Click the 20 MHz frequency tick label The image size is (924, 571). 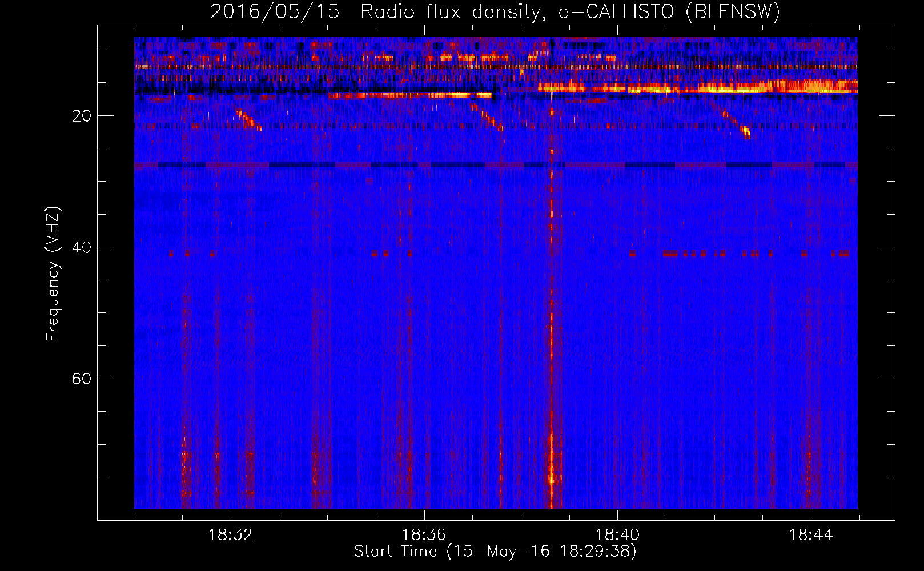[x=82, y=116]
